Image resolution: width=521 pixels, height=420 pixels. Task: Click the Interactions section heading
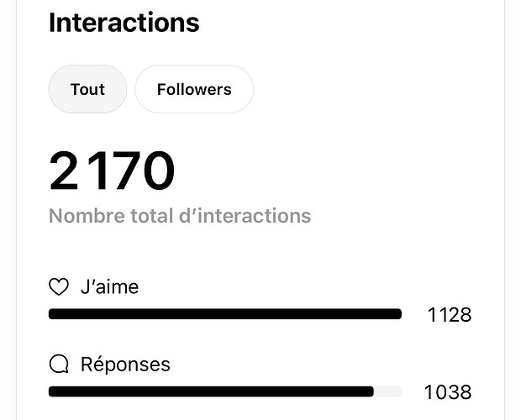coord(124,23)
